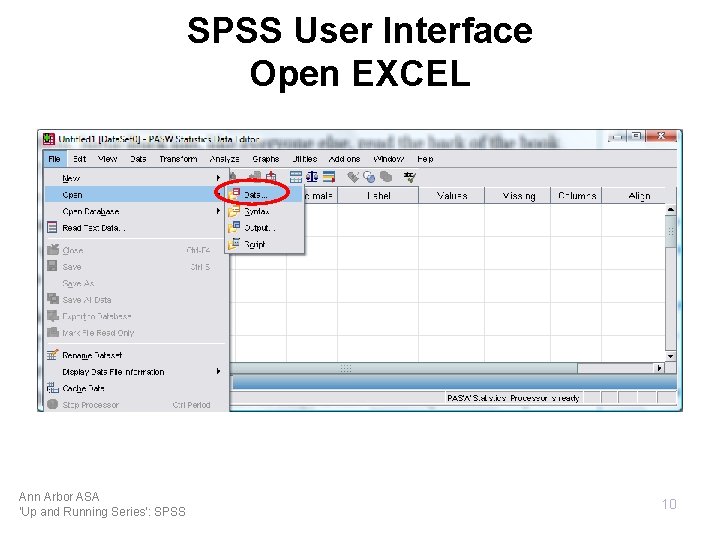
Task: Click the value labels tag icon
Action: pos(353,177)
